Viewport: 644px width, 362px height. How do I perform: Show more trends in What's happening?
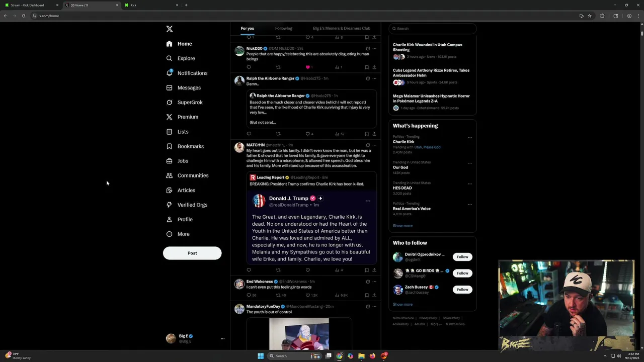click(x=403, y=226)
